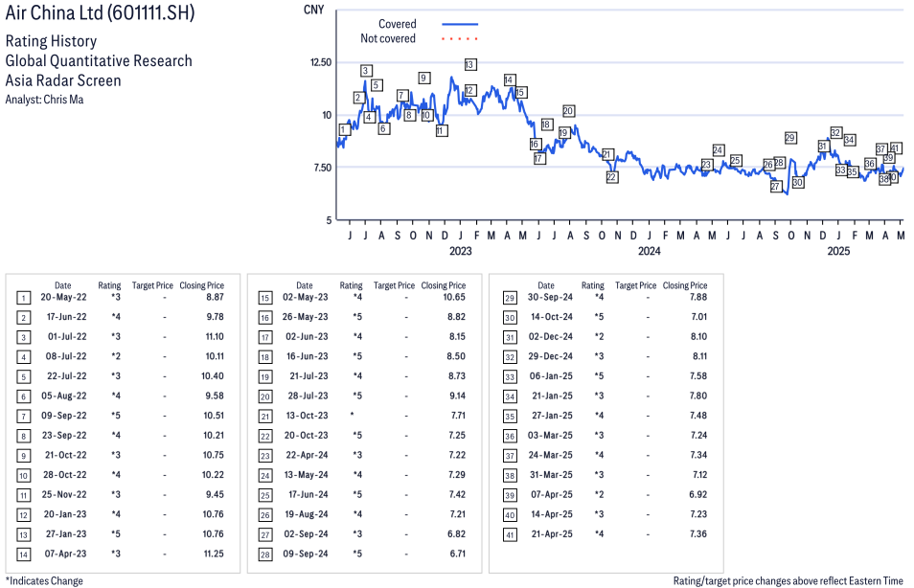Screen dimensions: 914x588
Task: Click chart marker 18 on the price chart
Action: coord(546,124)
